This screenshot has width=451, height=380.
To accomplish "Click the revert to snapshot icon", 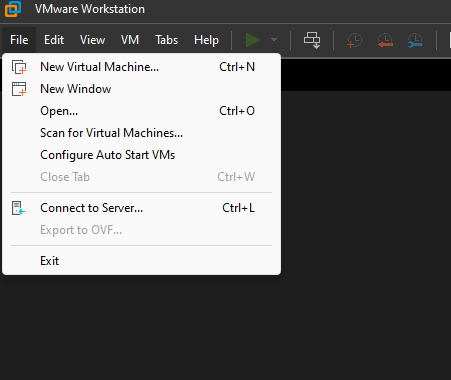I will point(385,40).
